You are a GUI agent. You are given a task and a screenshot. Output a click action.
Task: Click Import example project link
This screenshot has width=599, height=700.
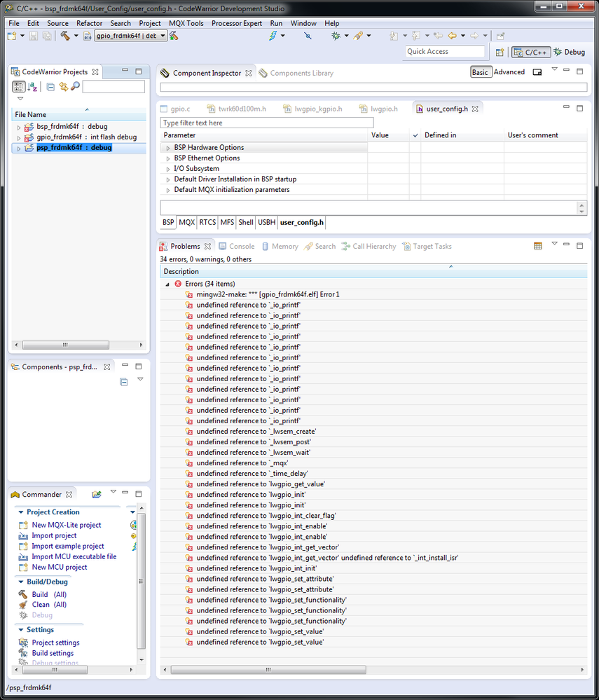pos(68,546)
